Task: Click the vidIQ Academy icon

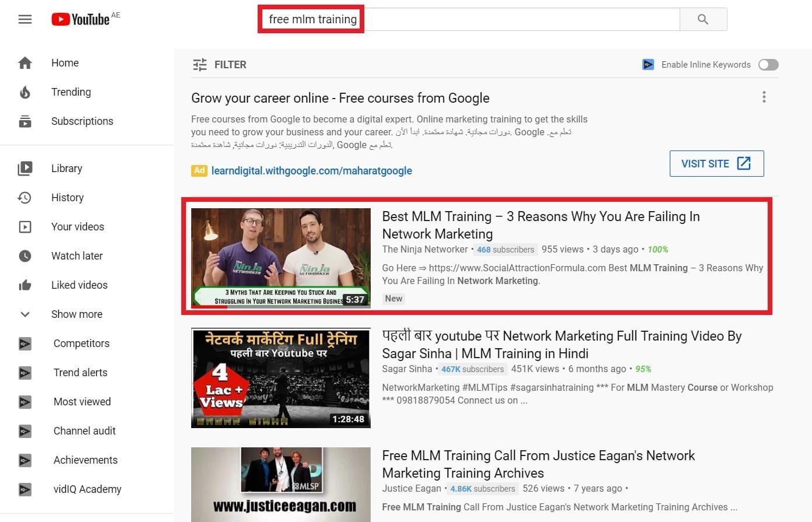Action: coord(25,489)
